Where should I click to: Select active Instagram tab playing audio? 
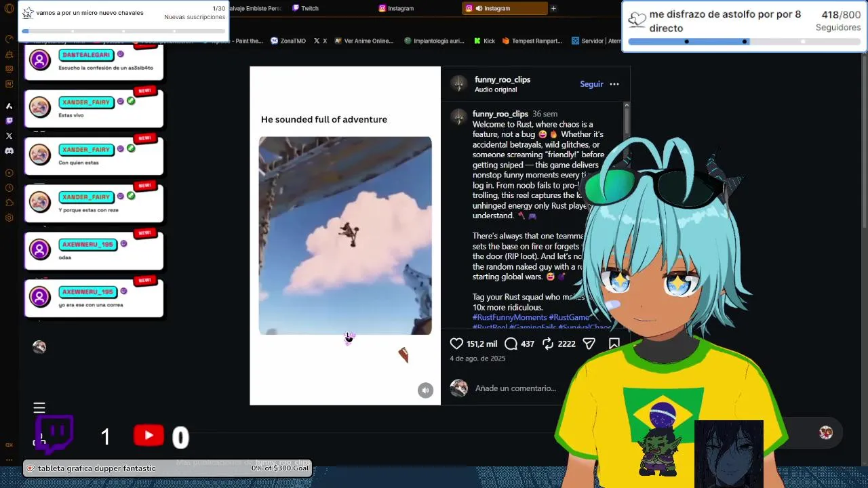[505, 8]
